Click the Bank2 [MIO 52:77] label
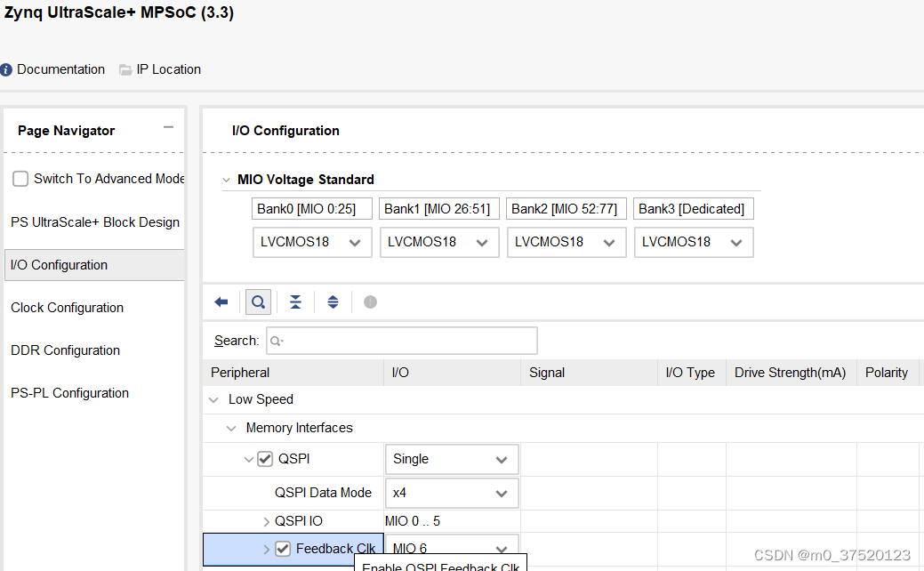The width and height of the screenshot is (924, 571). coord(566,209)
